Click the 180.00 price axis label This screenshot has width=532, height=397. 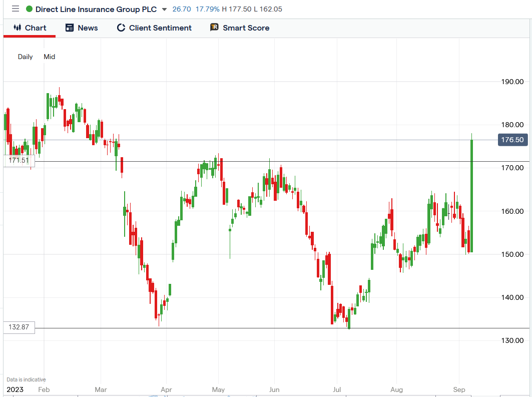click(x=512, y=125)
